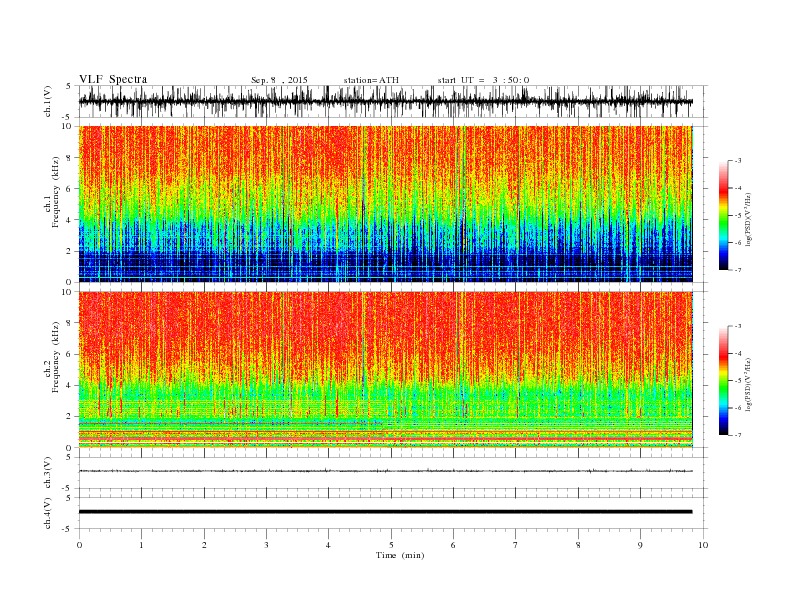Click the ch.2 spectrogram color bar
The width and height of the screenshot is (792, 612).
tap(723, 381)
